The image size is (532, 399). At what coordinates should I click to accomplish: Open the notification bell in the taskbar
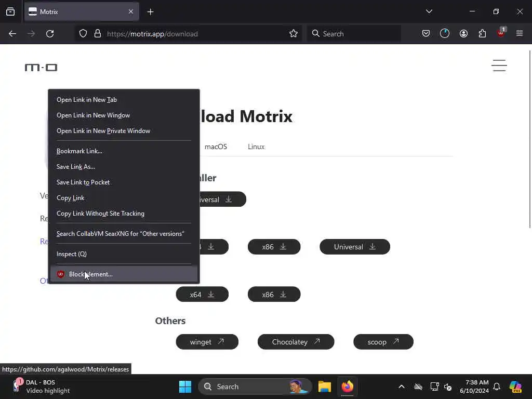tap(497, 387)
